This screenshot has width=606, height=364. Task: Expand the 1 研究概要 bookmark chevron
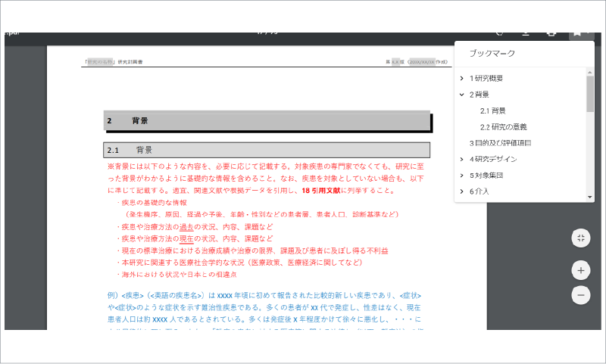click(x=461, y=79)
